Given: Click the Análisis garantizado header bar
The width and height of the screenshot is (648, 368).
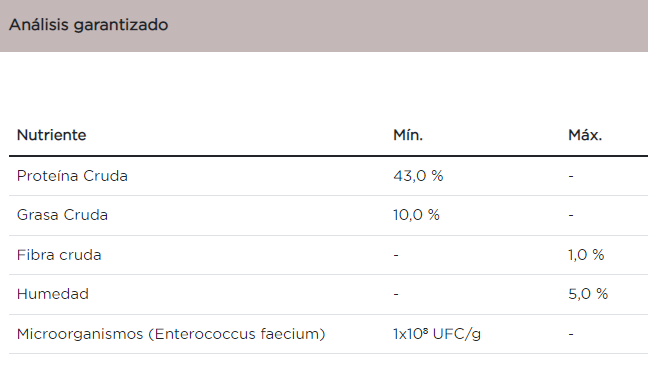Looking at the screenshot, I should 324,26.
